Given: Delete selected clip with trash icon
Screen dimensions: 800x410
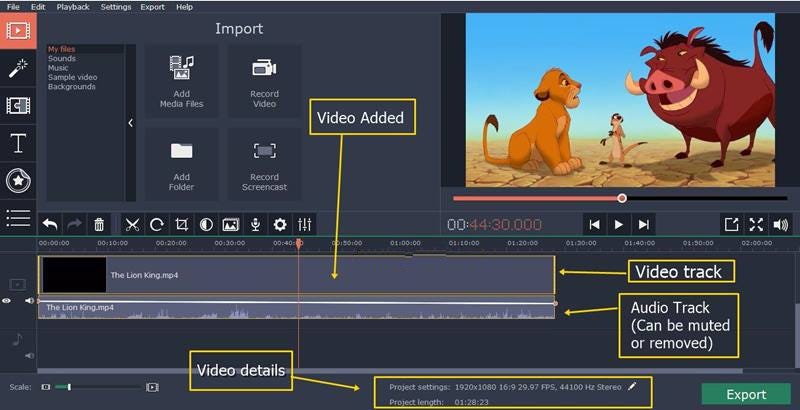Looking at the screenshot, I should (x=99, y=224).
